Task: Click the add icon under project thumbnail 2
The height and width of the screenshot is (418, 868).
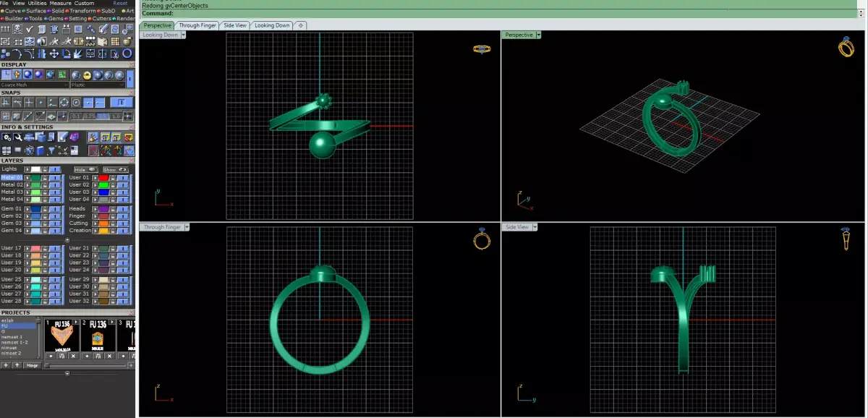Action: [87, 356]
